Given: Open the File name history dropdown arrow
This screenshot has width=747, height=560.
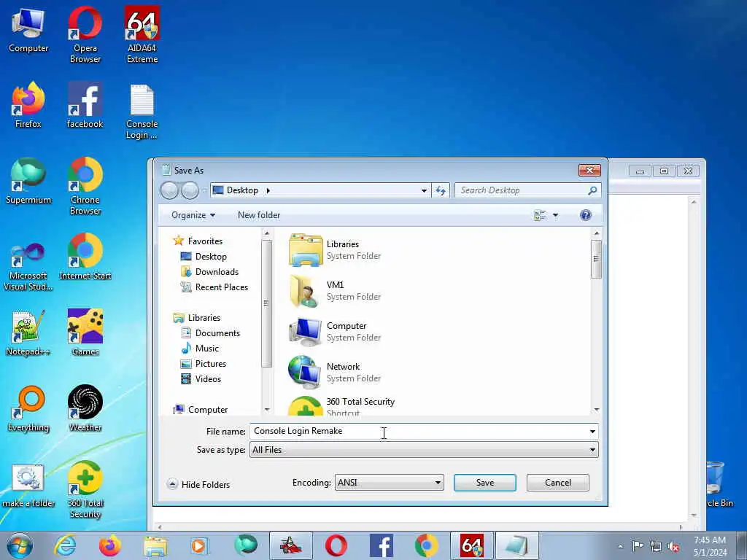Looking at the screenshot, I should point(592,432).
